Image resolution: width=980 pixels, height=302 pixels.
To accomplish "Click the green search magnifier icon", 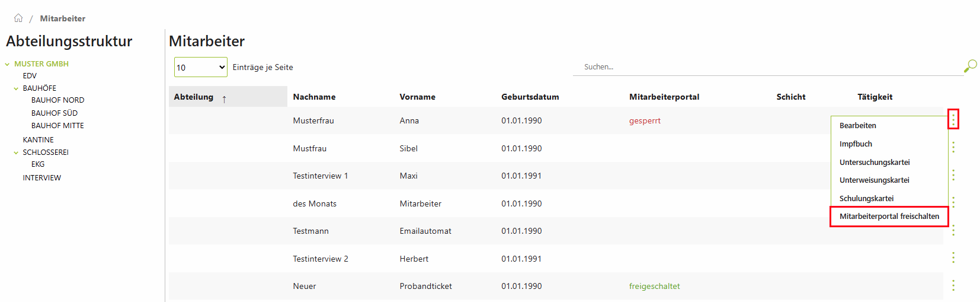I will pos(970,66).
